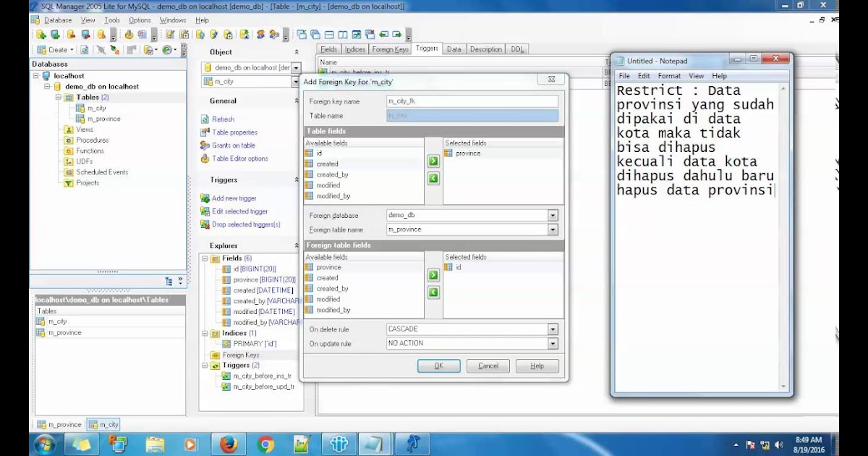The width and height of the screenshot is (868, 456).
Task: Click the SQL Manager dolphin taskbar icon
Action: (413, 444)
